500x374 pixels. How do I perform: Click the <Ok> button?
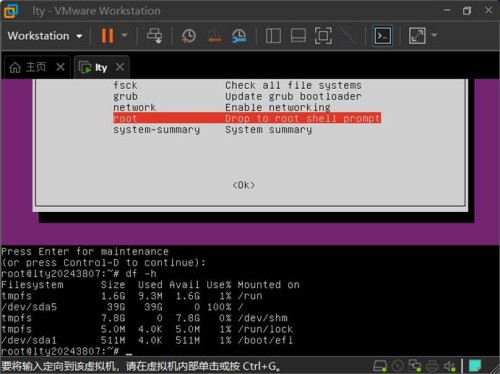(x=244, y=185)
